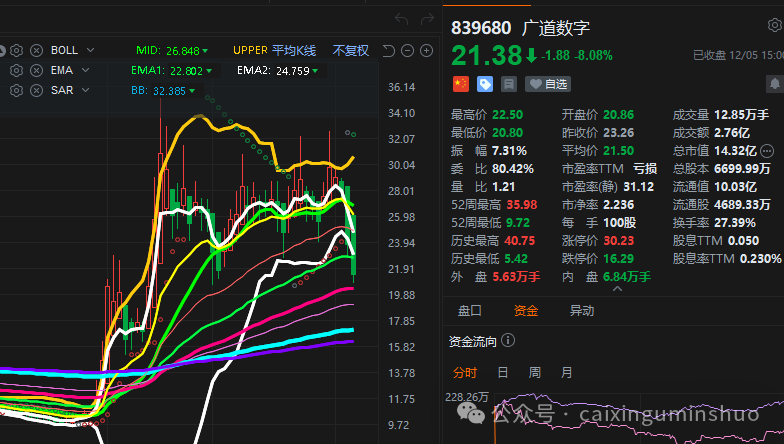The image size is (784, 444).
Task: Switch to the 资金 tab
Action: click(526, 310)
